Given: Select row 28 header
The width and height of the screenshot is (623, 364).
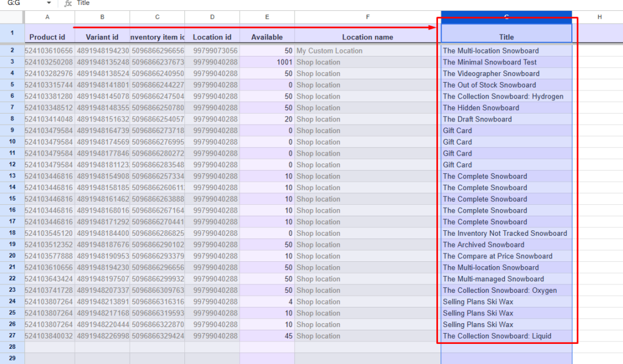Looking at the screenshot, I should [x=12, y=347].
